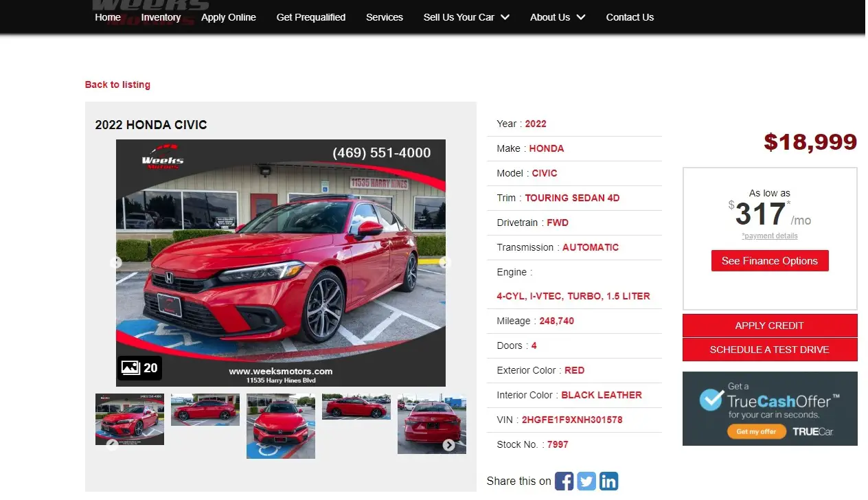Click the VIN 2HGFE1F9XNH301578 value
This screenshot has width=868, height=500.
[572, 420]
